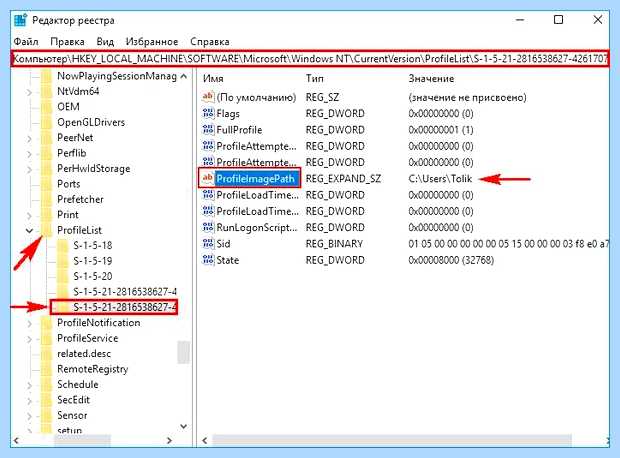Expand the PerHwIdStorage key
The width and height of the screenshot is (620, 458).
(29, 169)
